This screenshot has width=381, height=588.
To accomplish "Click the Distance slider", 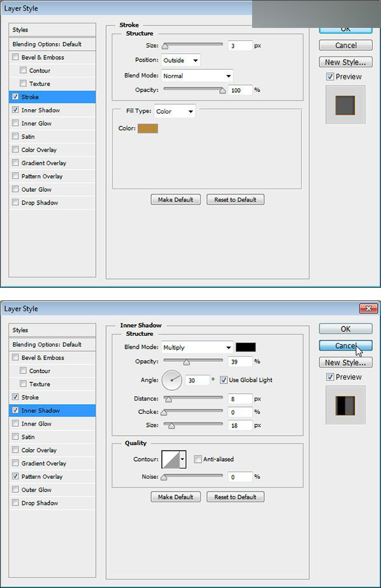I will (193, 399).
